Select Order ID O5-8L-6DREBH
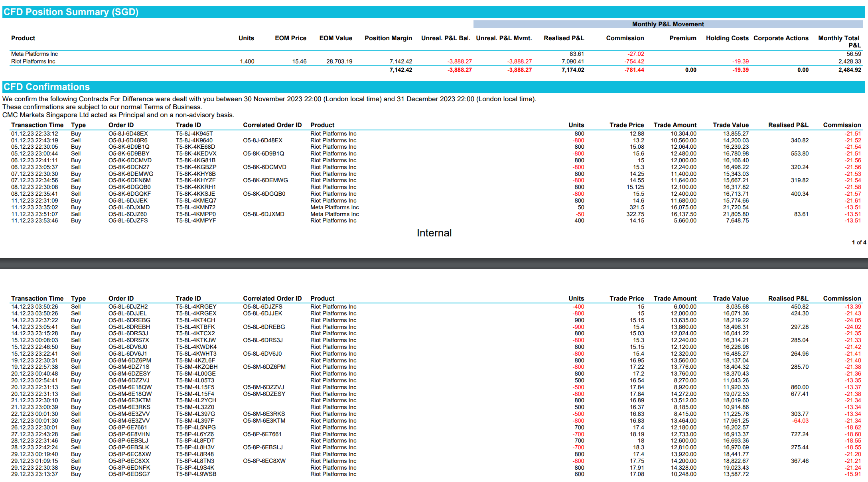Screen dimensions: 868x482 click(x=129, y=327)
